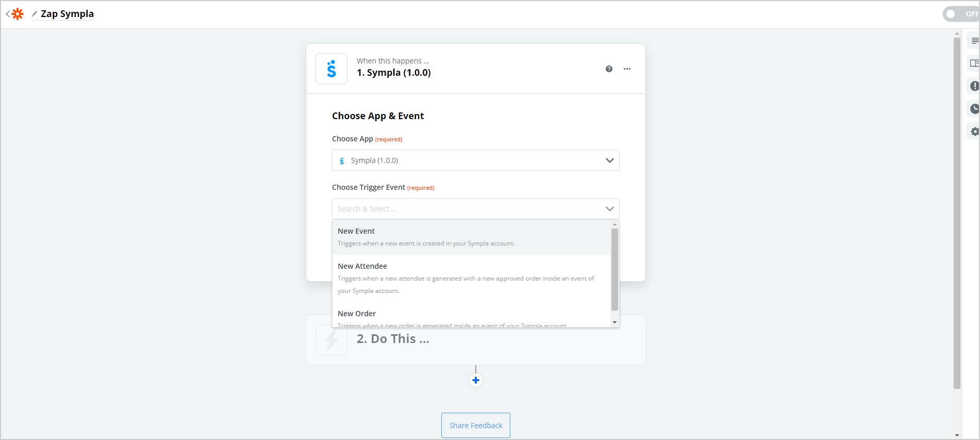Click the Sympla app logo in step 1

331,69
